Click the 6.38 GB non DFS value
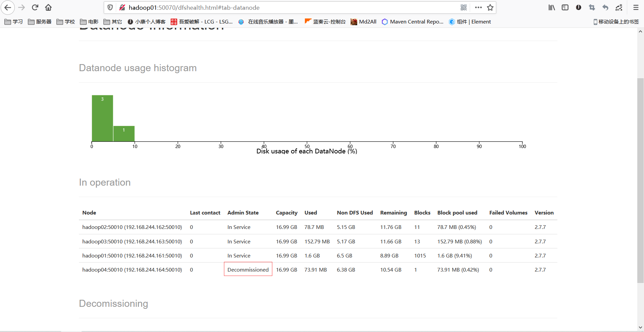 pos(346,270)
